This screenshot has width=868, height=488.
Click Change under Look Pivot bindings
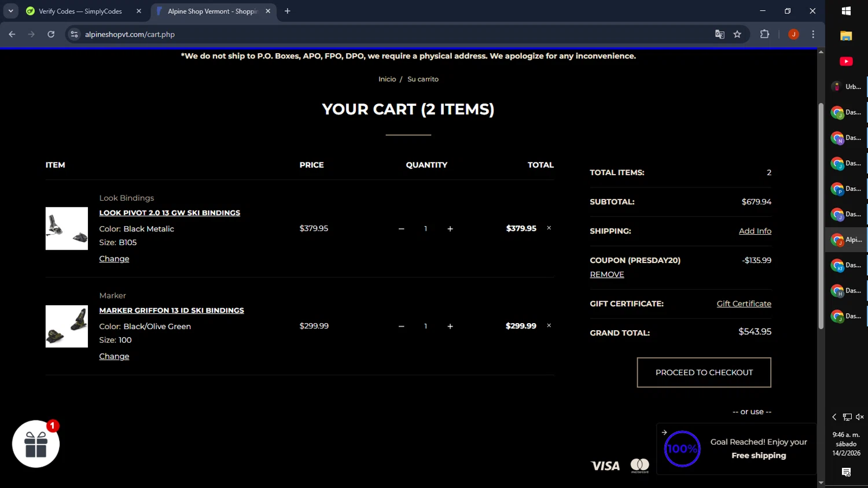tap(114, 258)
